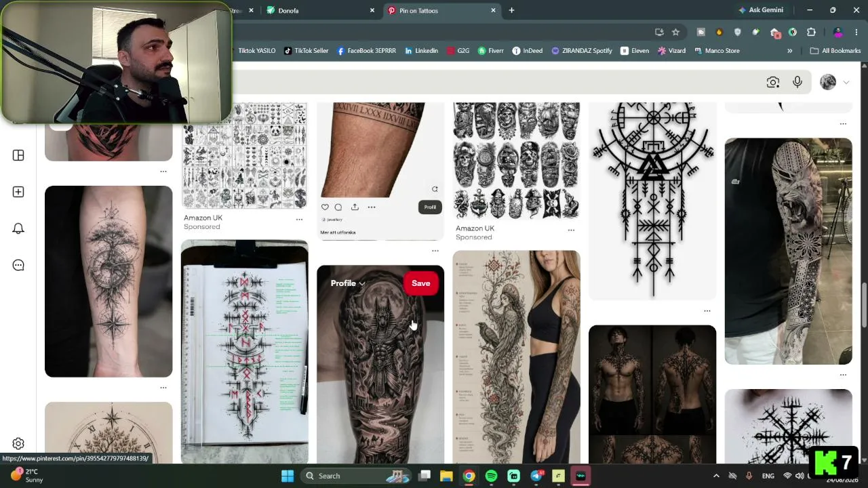Show hidden system tray icons
Image resolution: width=868 pixels, height=488 pixels.
[716, 476]
